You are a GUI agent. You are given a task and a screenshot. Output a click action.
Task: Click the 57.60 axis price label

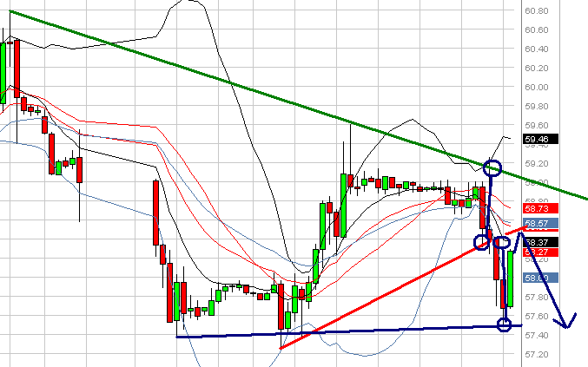tap(537, 317)
